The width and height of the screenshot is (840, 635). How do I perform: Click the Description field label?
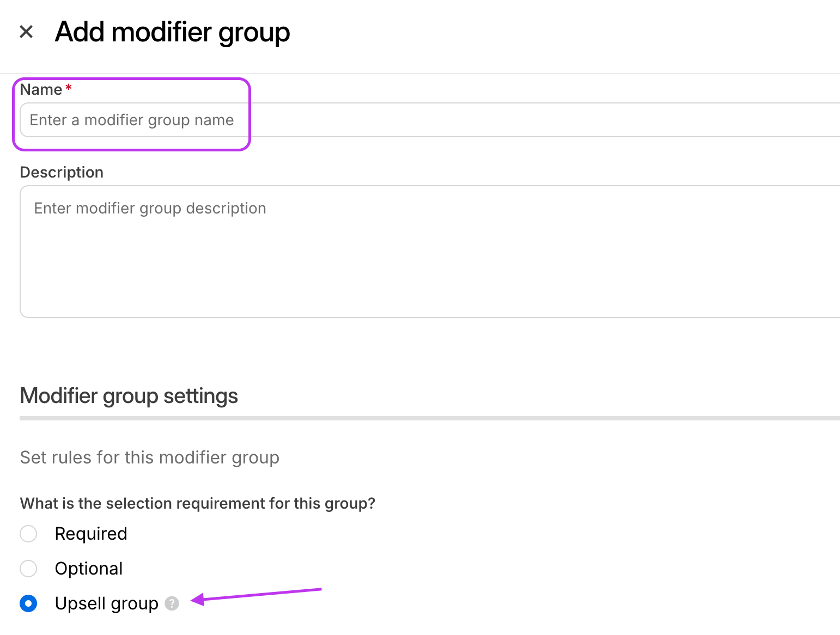(62, 172)
